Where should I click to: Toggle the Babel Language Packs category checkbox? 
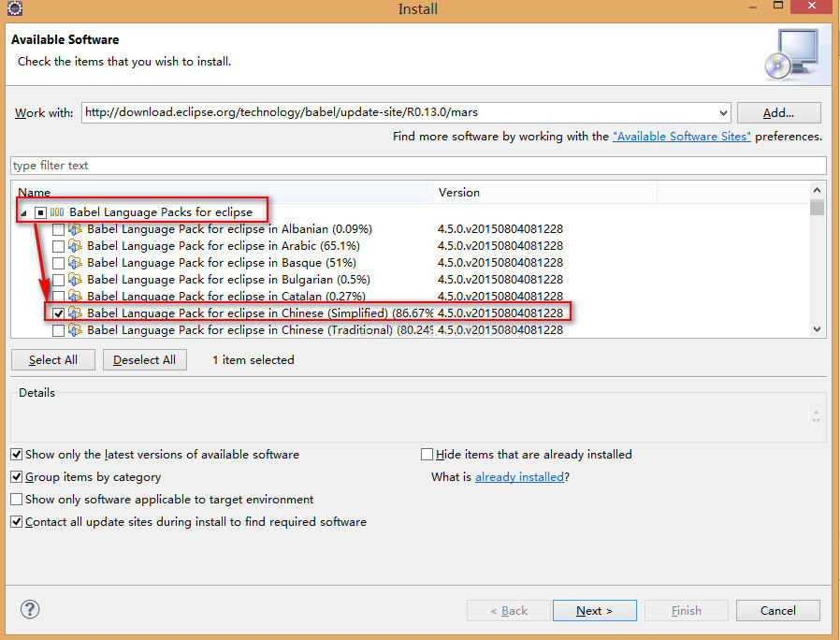(40, 212)
